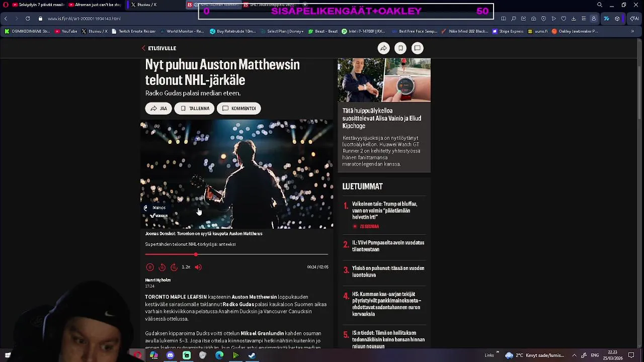
Task: Open the Opera AI button
Action: tap(633, 19)
